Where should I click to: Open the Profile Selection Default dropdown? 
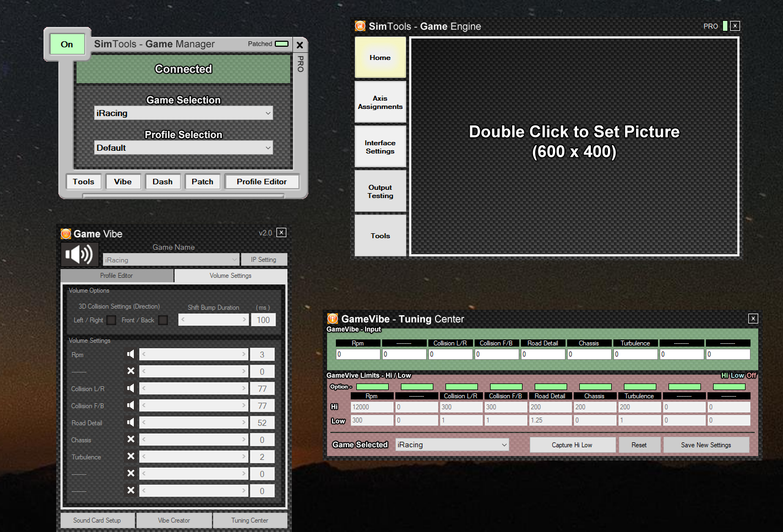tap(183, 148)
